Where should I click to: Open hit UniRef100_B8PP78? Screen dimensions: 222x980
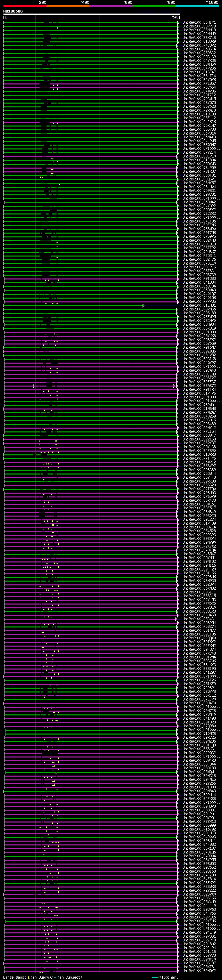point(199,26)
